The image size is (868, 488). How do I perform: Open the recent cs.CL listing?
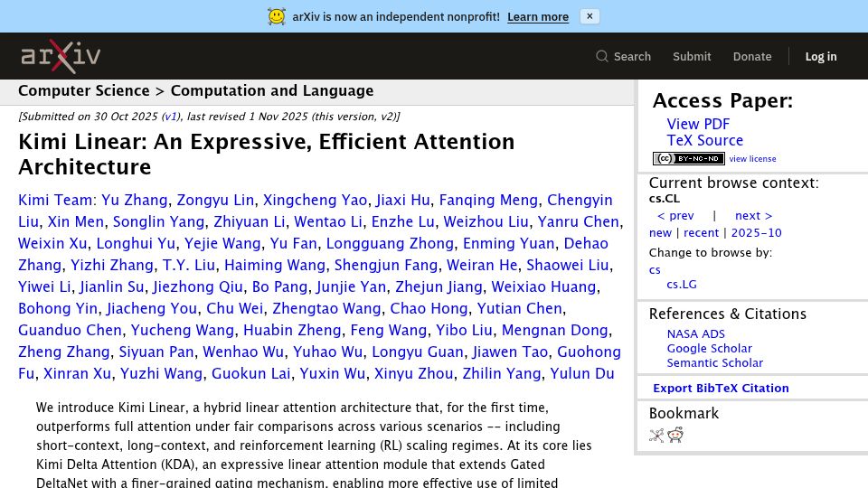(x=701, y=233)
